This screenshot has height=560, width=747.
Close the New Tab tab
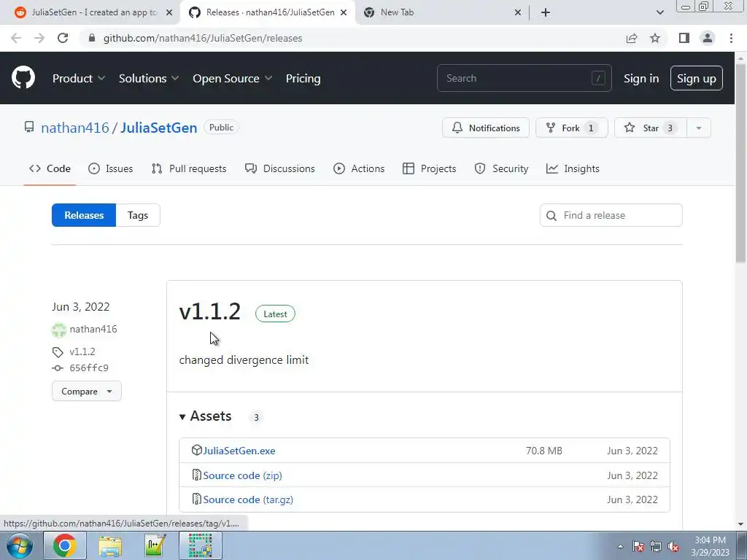(518, 12)
